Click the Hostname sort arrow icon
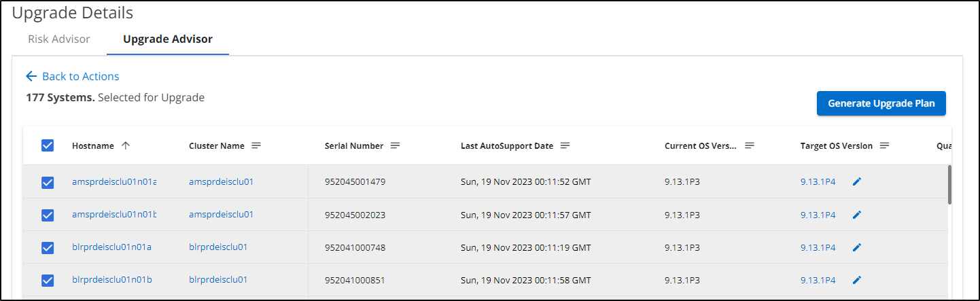 pyautogui.click(x=125, y=145)
